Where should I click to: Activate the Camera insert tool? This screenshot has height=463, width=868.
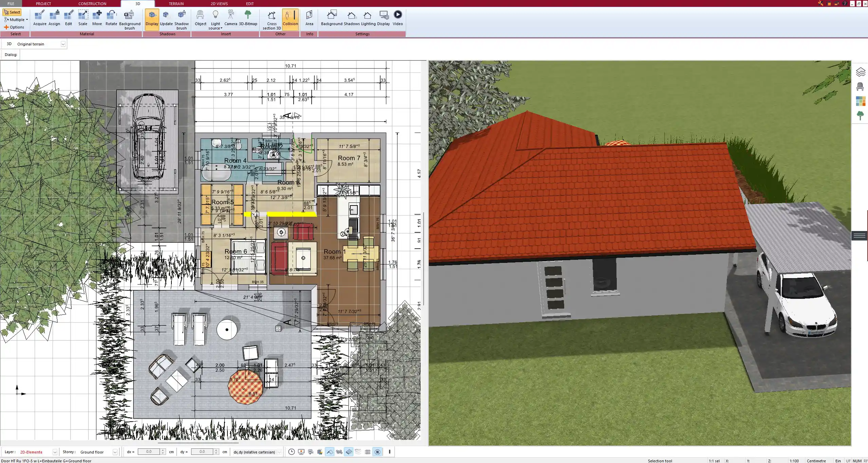point(231,17)
